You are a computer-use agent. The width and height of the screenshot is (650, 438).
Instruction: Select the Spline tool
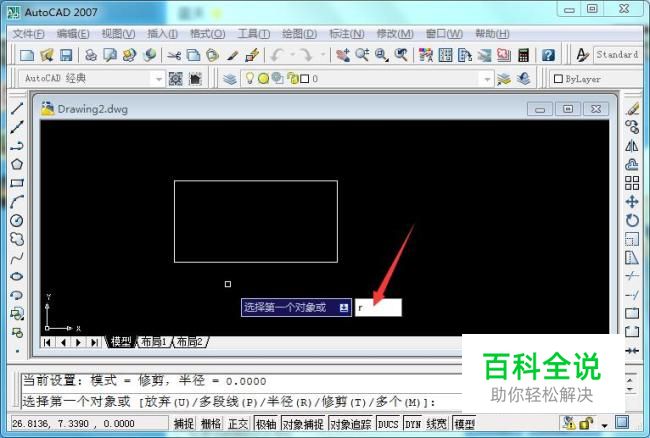click(x=17, y=258)
